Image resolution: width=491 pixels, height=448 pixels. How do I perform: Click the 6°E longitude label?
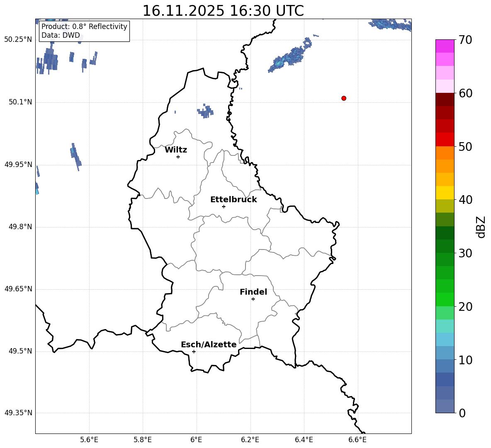coord(196,440)
